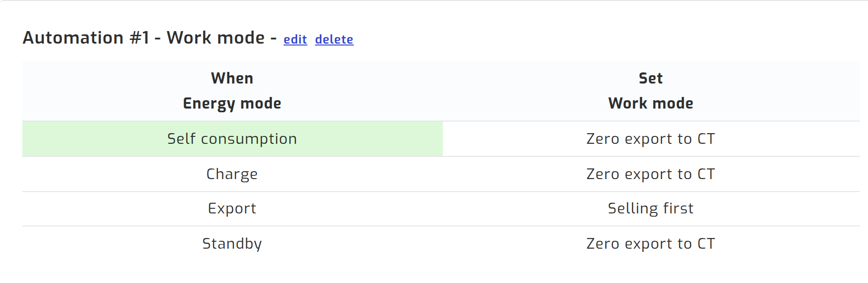Viewport: 868px width, 283px height.
Task: Click the Work mode header label
Action: coord(651,103)
